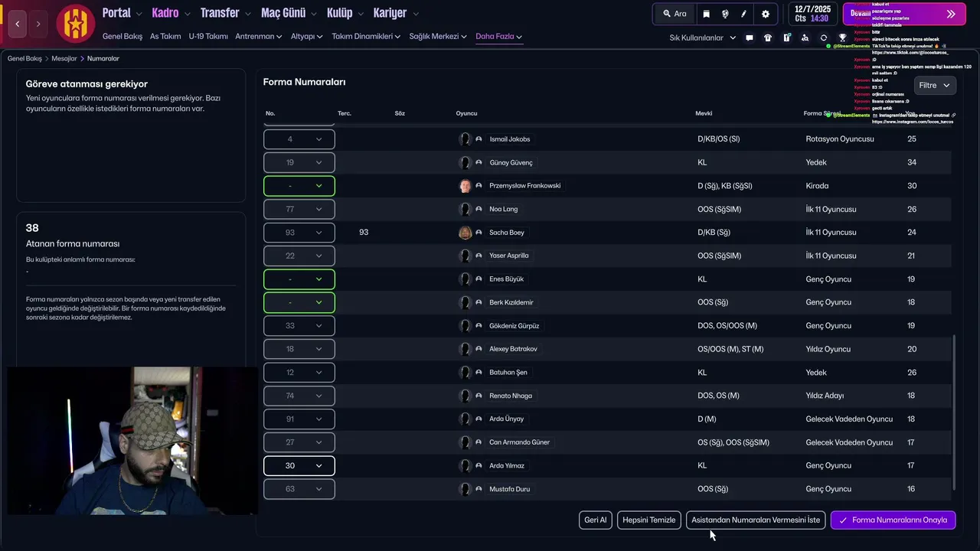Image resolution: width=980 pixels, height=551 pixels.
Task: Open the Kariyer menu
Action: click(x=395, y=13)
